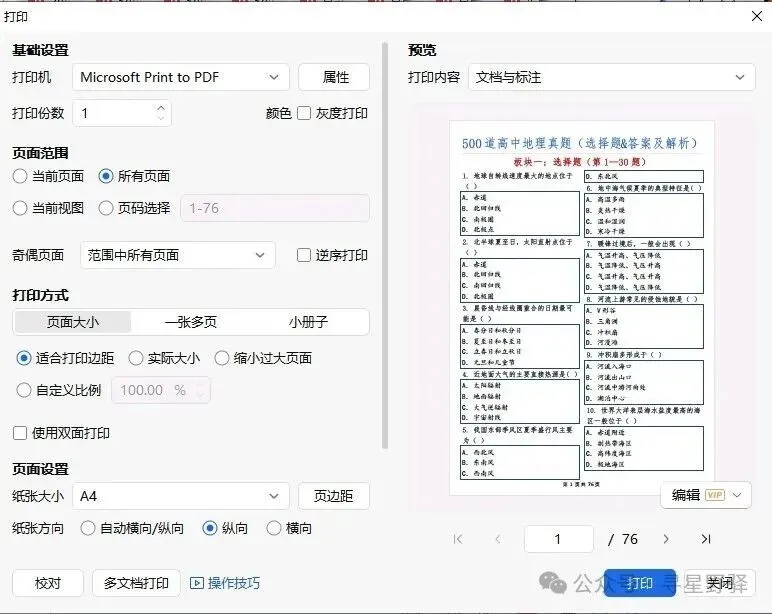Open the 打印机 printer dropdown
Viewport: 772px width, 614px height.
pyautogui.click(x=181, y=77)
